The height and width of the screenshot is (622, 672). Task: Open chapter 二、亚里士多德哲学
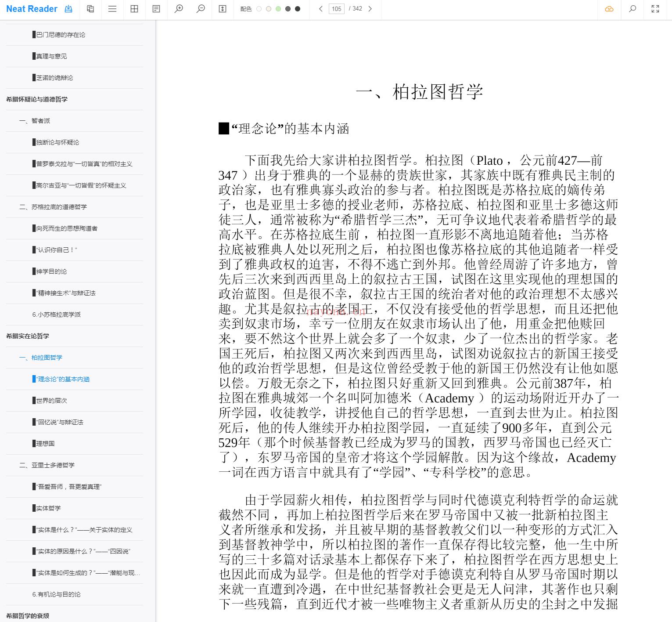click(x=47, y=465)
